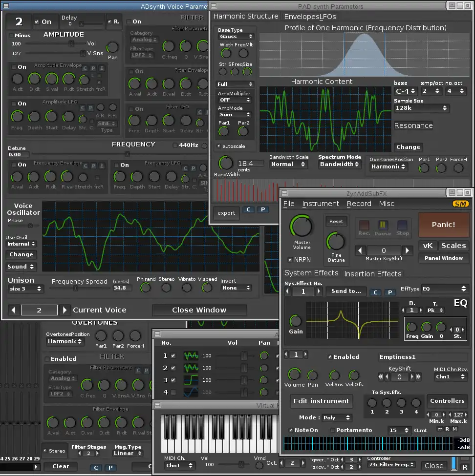Click the Edit instrument button

pyautogui.click(x=322, y=401)
